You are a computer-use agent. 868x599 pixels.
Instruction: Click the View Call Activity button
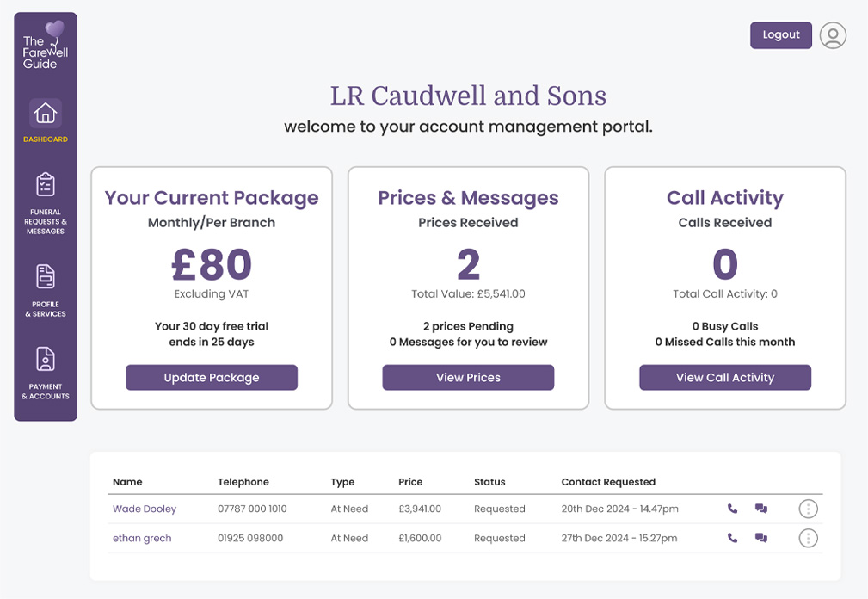725,377
